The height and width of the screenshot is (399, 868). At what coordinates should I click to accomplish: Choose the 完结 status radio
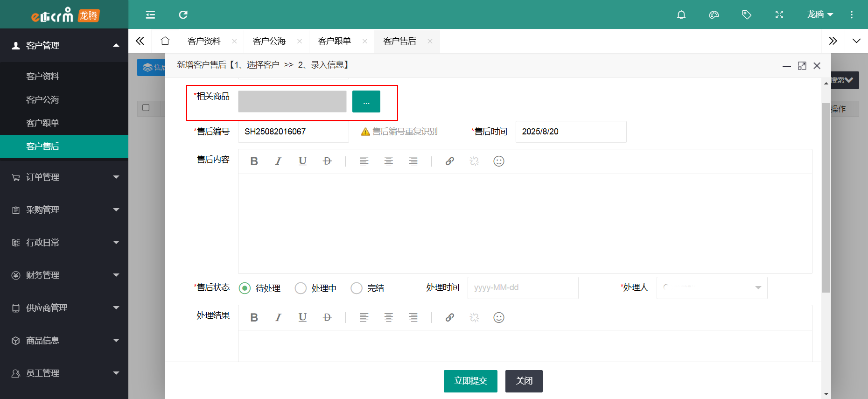pyautogui.click(x=357, y=288)
